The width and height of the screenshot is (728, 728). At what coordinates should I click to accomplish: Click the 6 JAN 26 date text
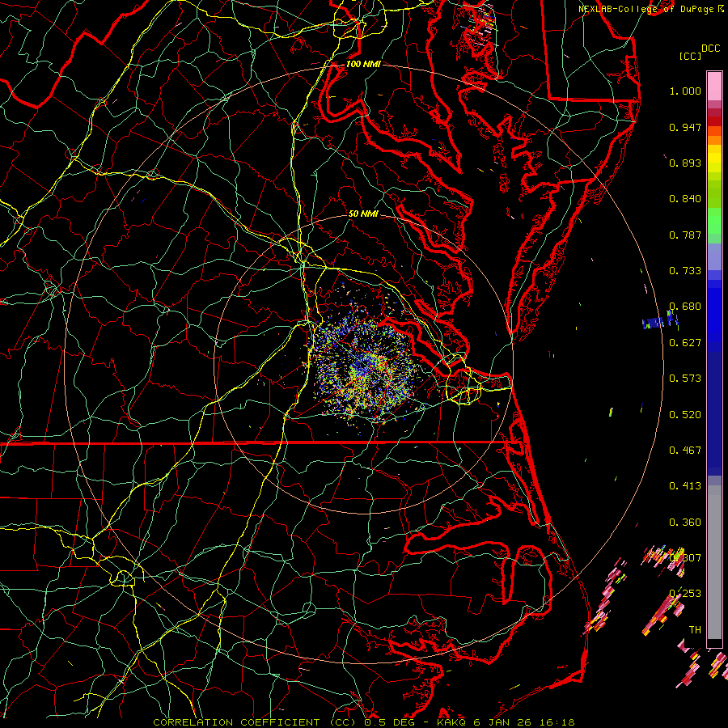pyautogui.click(x=504, y=722)
